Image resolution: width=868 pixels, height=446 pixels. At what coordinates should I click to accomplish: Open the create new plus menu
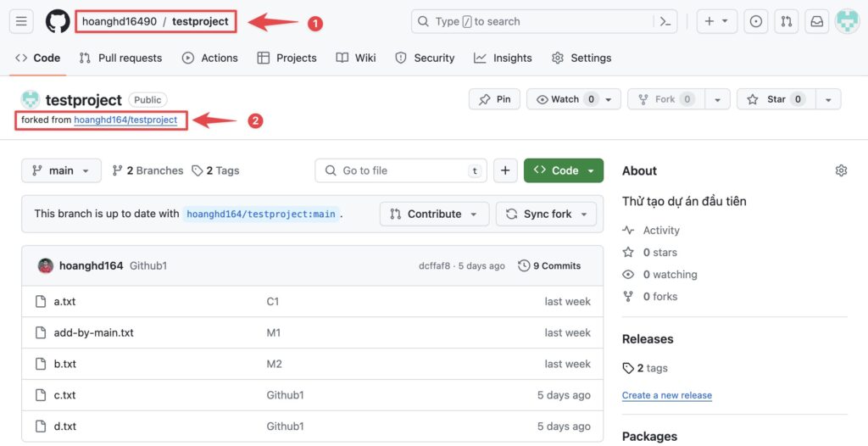pos(716,21)
